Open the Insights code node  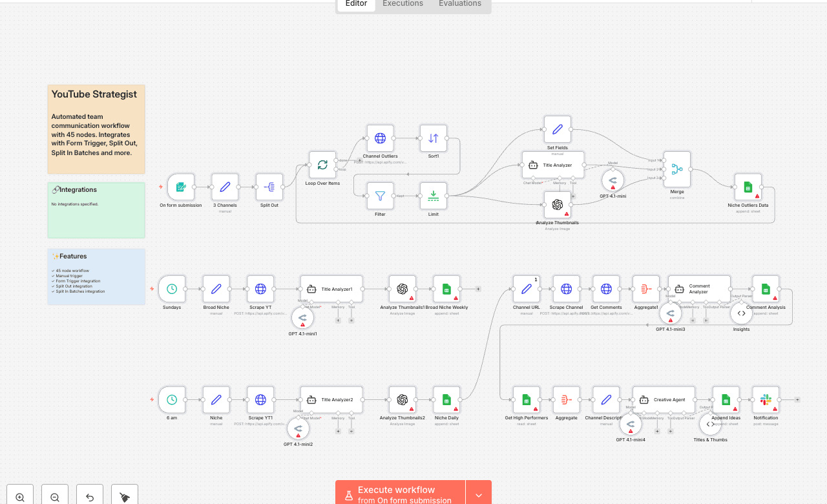741,313
